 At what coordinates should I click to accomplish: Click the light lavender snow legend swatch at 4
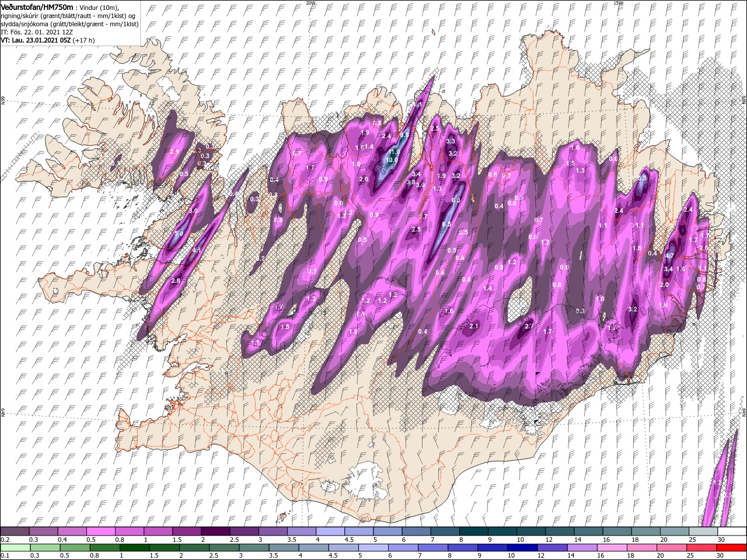tap(330, 531)
